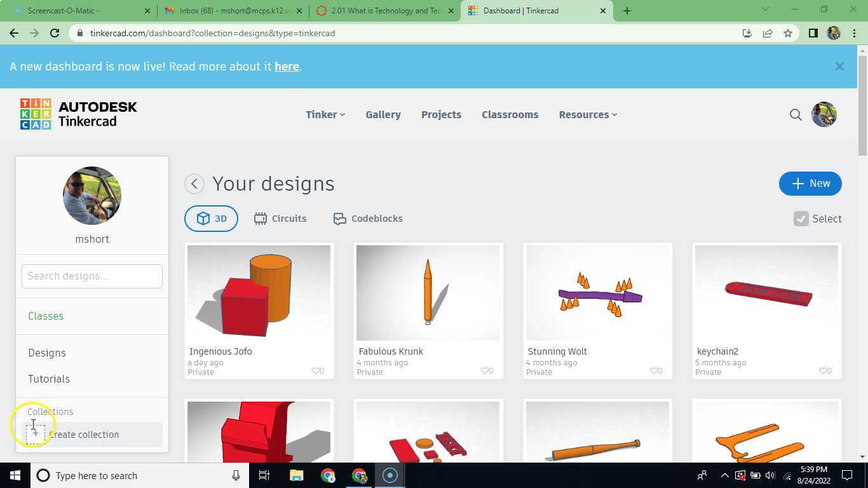Open Screencast-O-Matic from the taskbar
Image resolution: width=868 pixels, height=488 pixels.
[x=390, y=475]
